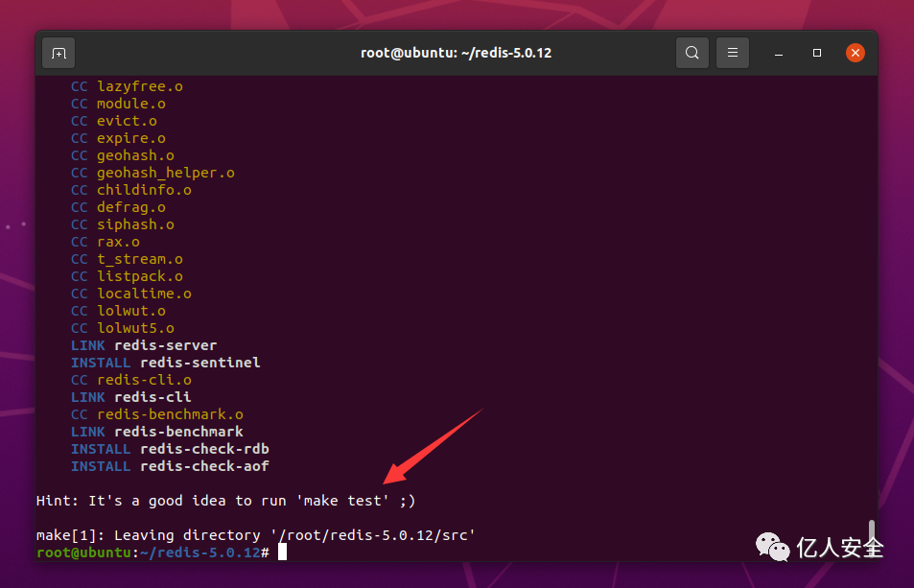Click the 'evict.o' line
Viewport: 914px width, 588px height.
coord(114,121)
